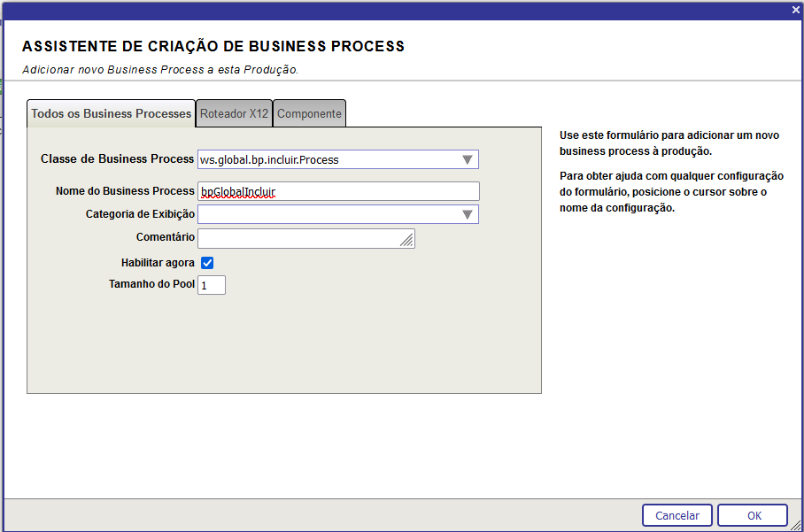Close the dialog with the X icon
Viewport: 804px width, 532px height.
pyautogui.click(x=795, y=9)
